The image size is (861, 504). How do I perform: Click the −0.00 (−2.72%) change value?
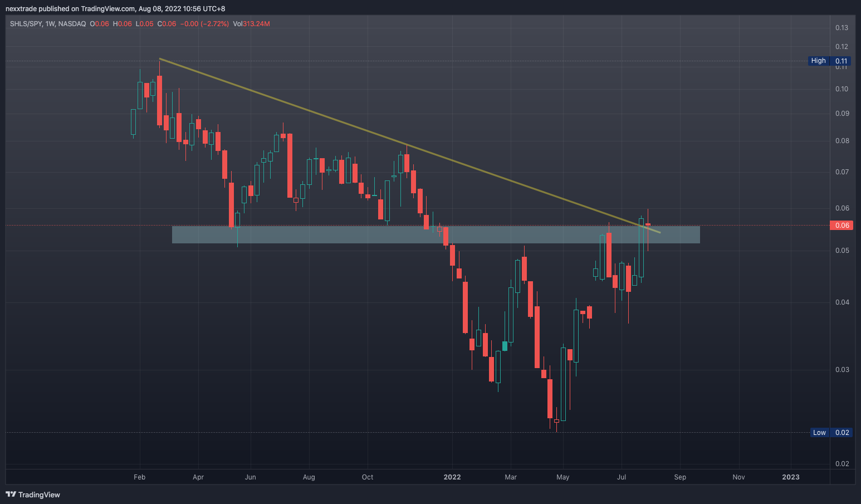pyautogui.click(x=204, y=24)
